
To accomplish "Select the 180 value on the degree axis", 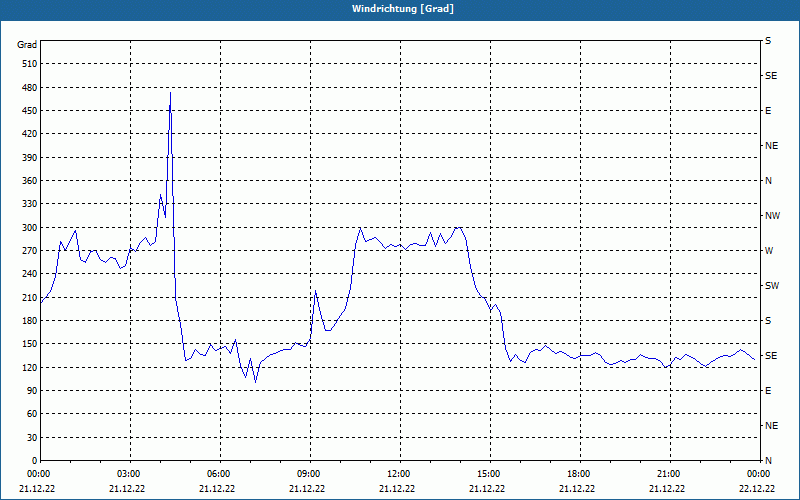I will tap(30, 320).
